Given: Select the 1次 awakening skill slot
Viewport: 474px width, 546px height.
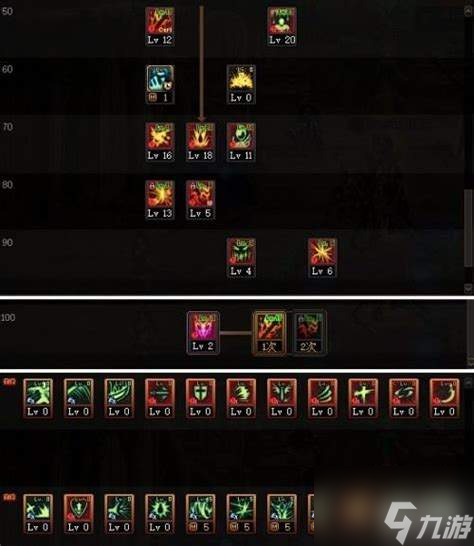Looking at the screenshot, I should coord(270,333).
